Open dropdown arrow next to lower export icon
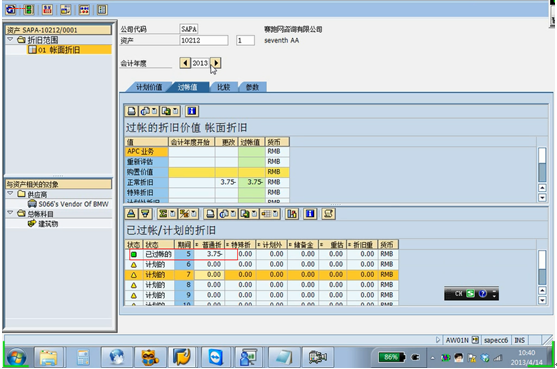The width and height of the screenshot is (557, 369). [x=254, y=214]
